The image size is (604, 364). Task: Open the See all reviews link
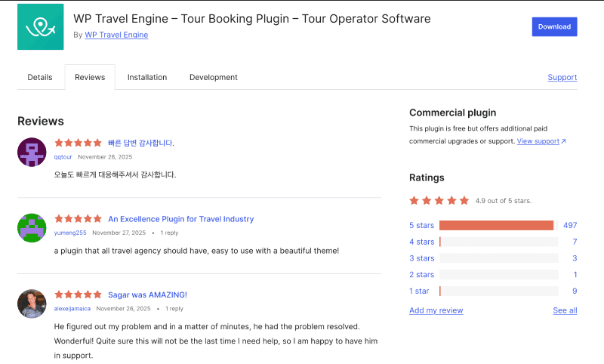coord(565,310)
